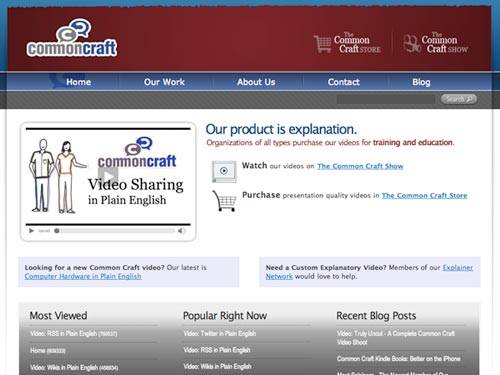Open The Common Craft Show header button
500x375 pixels.
click(436, 43)
